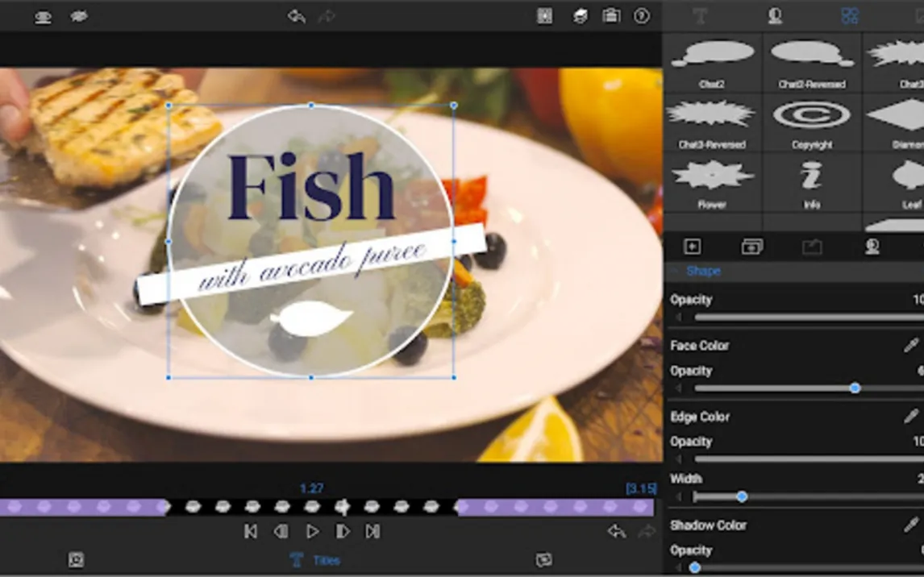Click the Titles button below the timeline
Screen dimensions: 924x577
click(315, 561)
